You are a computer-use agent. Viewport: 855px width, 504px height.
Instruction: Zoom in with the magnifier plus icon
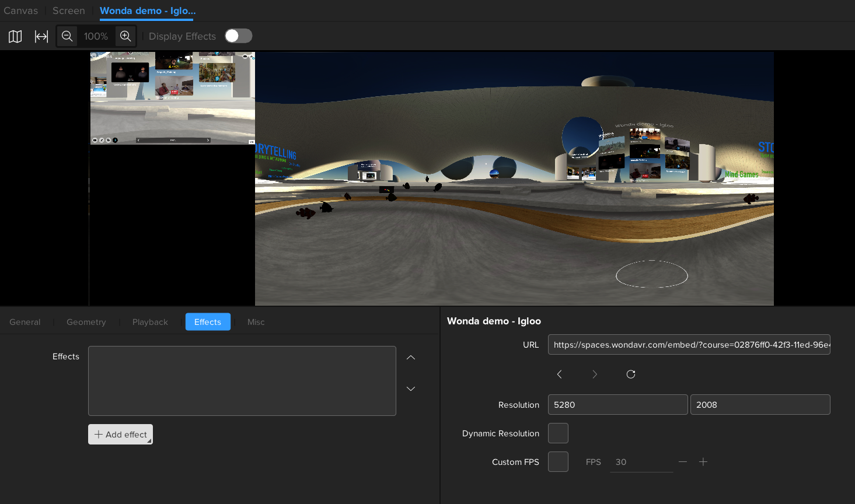(125, 36)
